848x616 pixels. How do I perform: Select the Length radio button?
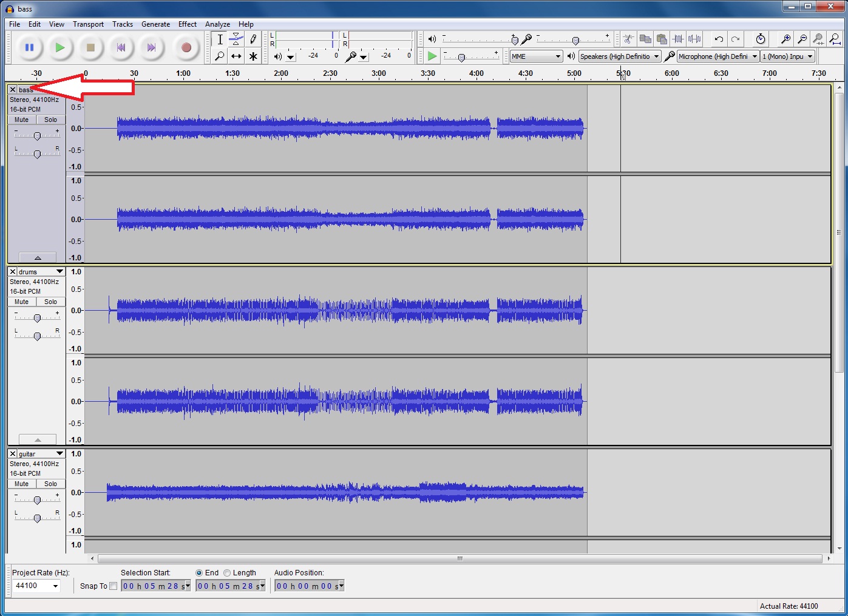pos(227,573)
